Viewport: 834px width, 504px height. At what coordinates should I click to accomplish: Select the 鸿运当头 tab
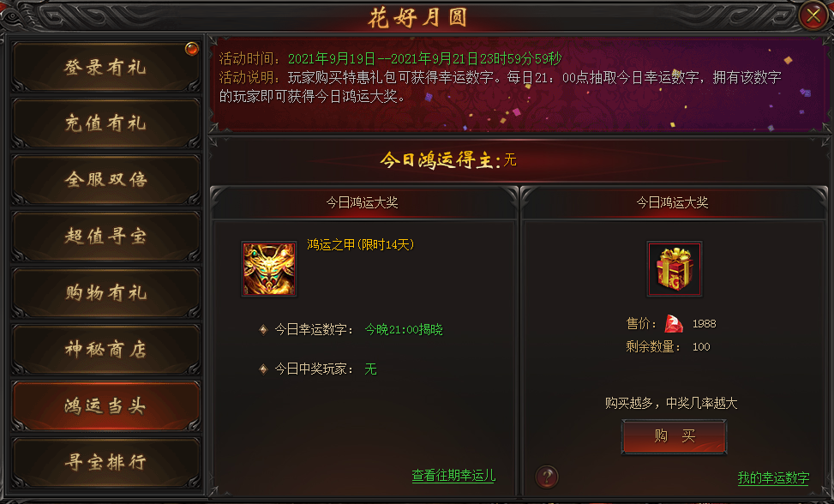pyautogui.click(x=105, y=405)
